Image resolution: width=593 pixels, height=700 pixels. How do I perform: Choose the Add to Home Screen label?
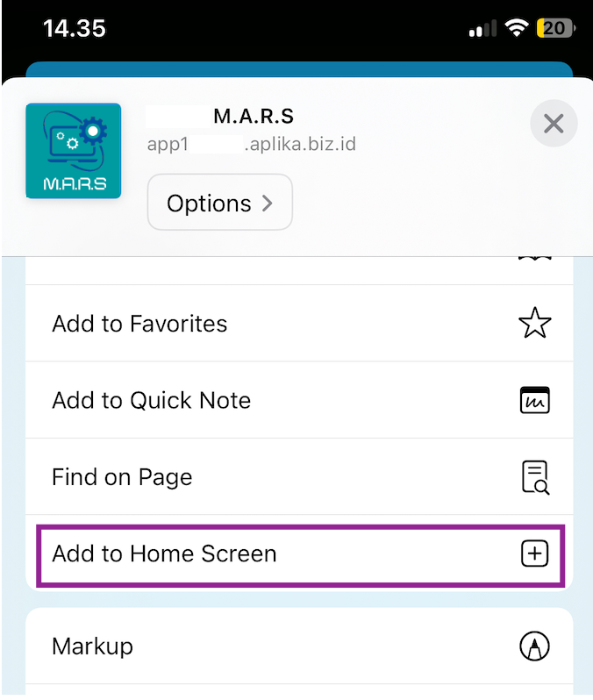164,554
